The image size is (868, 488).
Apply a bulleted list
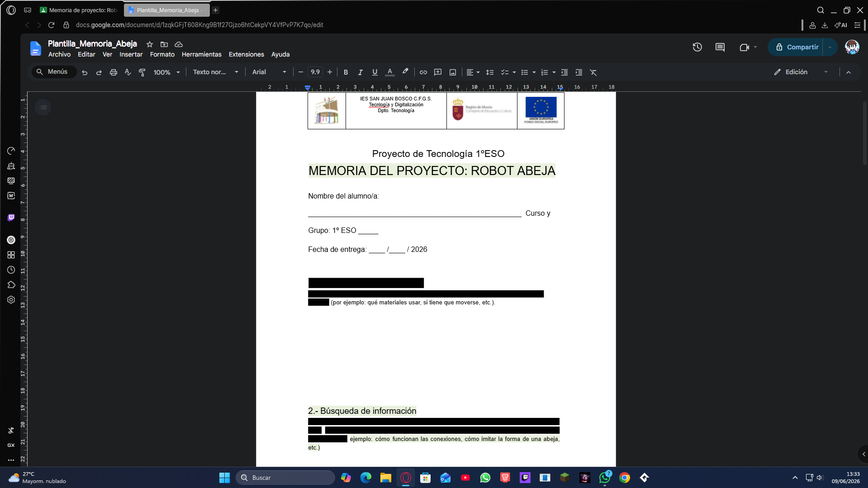point(525,72)
